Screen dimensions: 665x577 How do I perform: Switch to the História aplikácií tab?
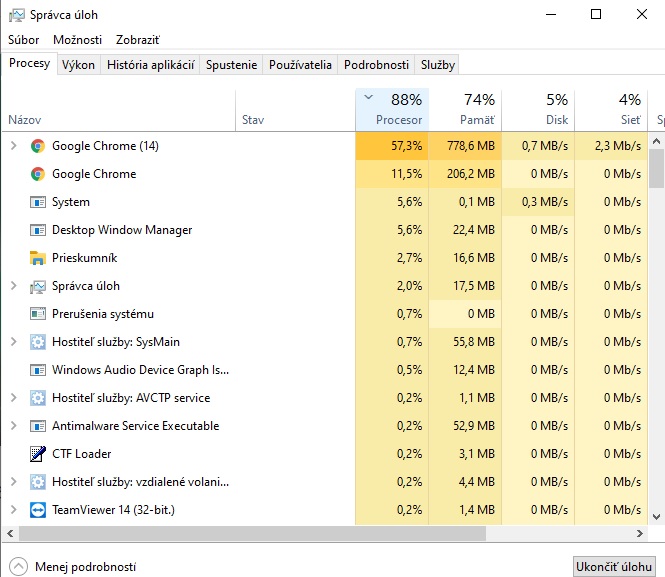[x=151, y=65]
